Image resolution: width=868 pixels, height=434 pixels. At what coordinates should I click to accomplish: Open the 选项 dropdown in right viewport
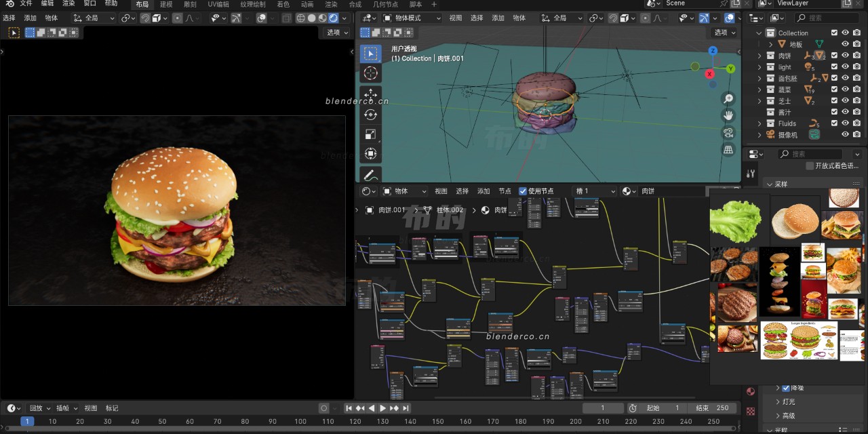click(x=725, y=33)
